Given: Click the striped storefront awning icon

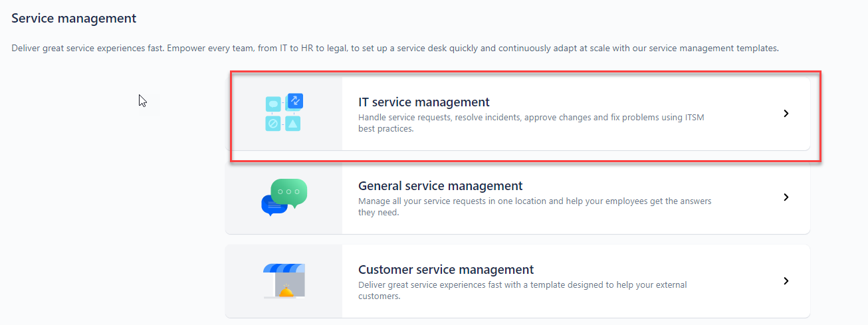Looking at the screenshot, I should point(284,269).
